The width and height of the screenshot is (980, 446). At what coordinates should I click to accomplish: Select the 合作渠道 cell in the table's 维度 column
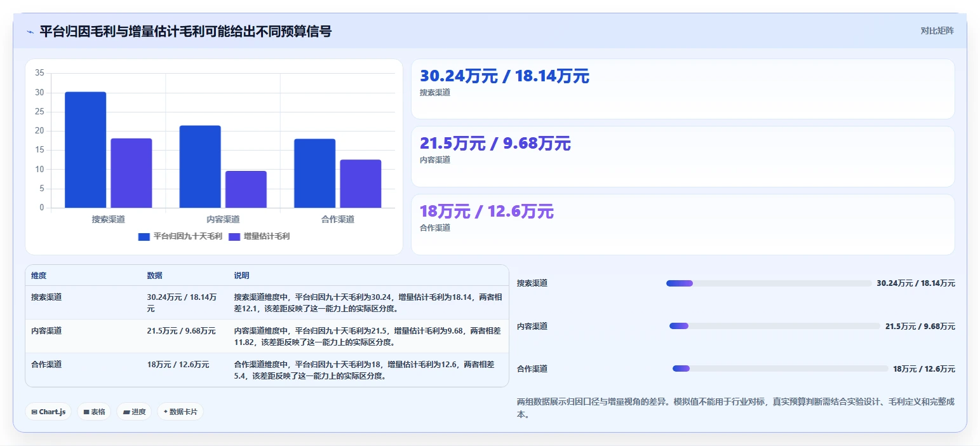point(46,365)
